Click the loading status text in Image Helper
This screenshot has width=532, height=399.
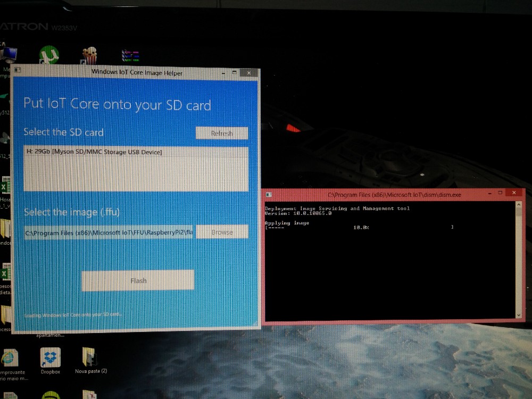pos(73,315)
